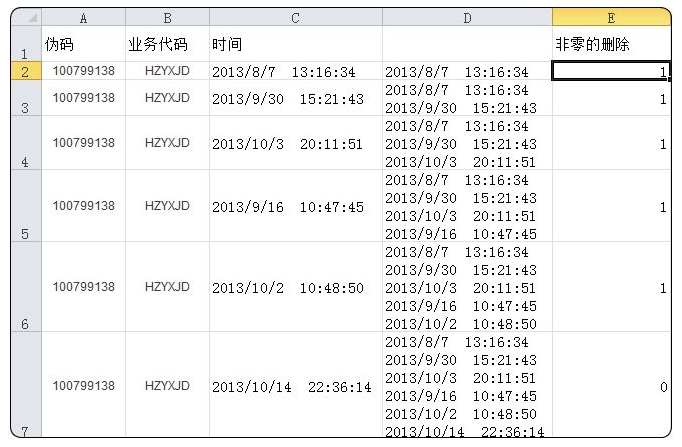Click the 伪码 header cell

[x=83, y=44]
